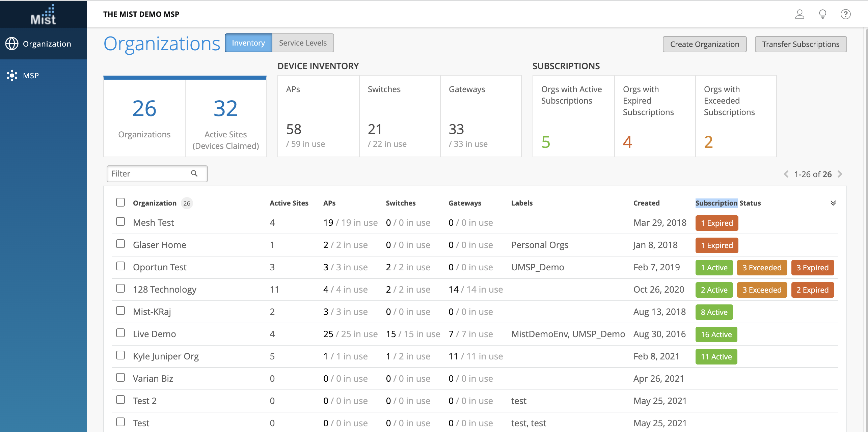This screenshot has width=868, height=432.
Task: Check the Mesh Test row checkbox
Action: click(120, 222)
